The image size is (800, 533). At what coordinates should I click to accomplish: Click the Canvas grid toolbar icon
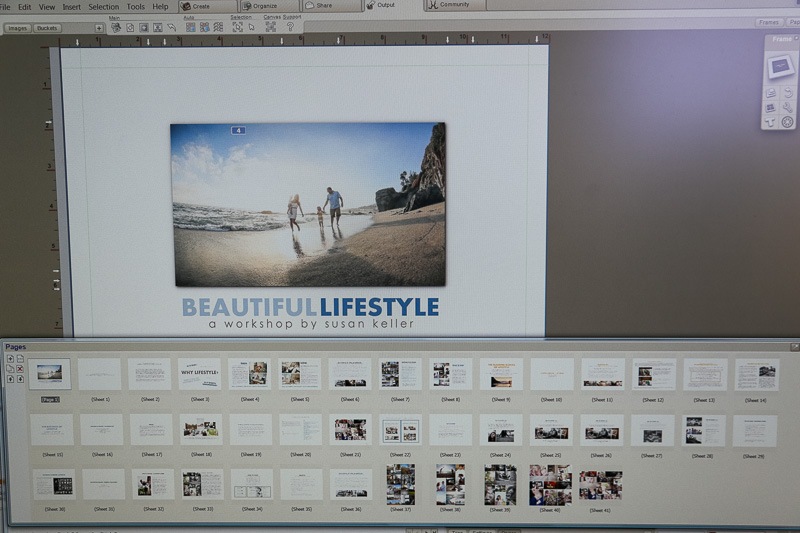(x=270, y=27)
